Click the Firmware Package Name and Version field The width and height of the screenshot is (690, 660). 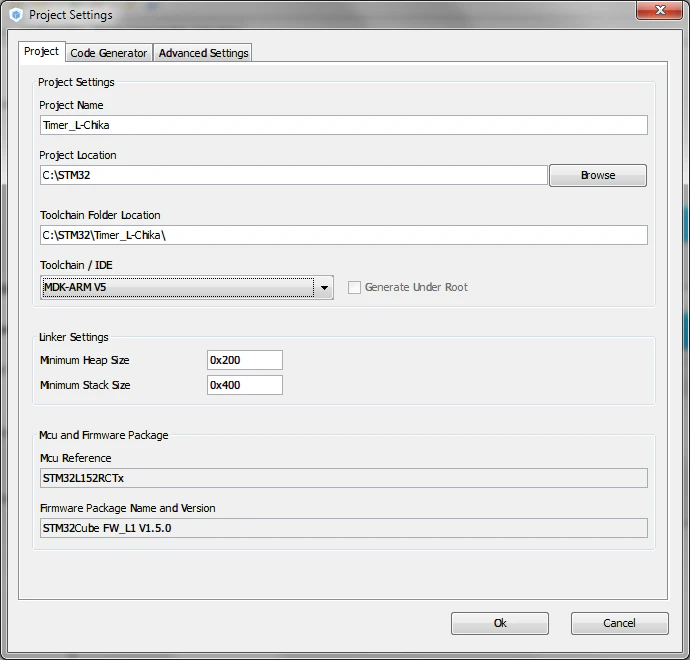(344, 528)
